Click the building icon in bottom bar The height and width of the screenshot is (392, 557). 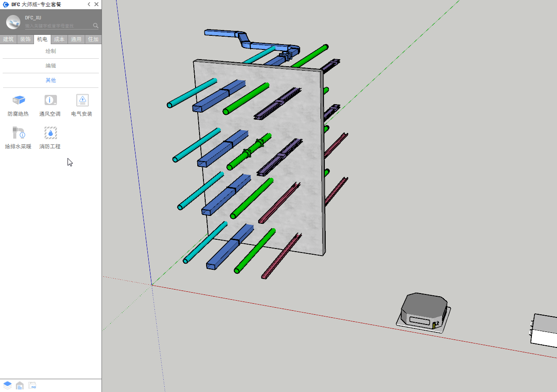point(20,385)
